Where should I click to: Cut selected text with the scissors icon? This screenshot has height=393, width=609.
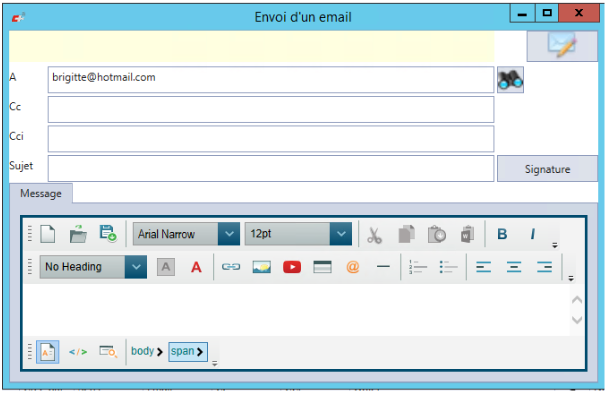point(374,235)
